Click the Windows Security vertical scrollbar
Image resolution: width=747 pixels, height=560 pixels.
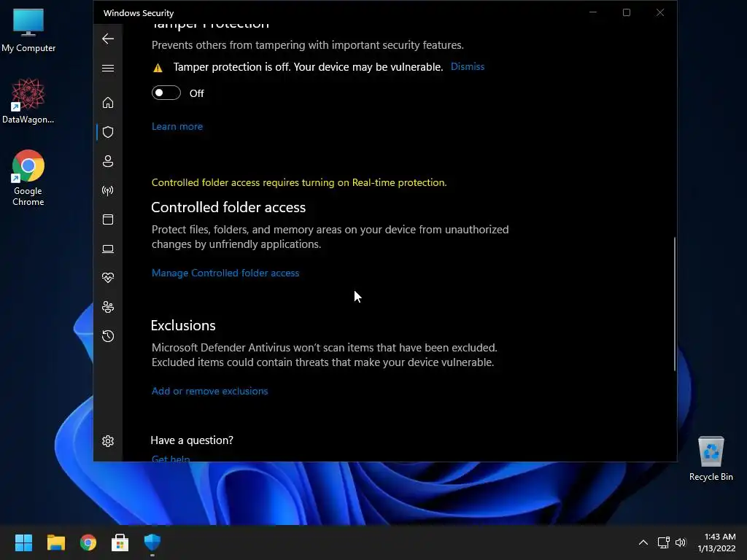[x=674, y=304]
